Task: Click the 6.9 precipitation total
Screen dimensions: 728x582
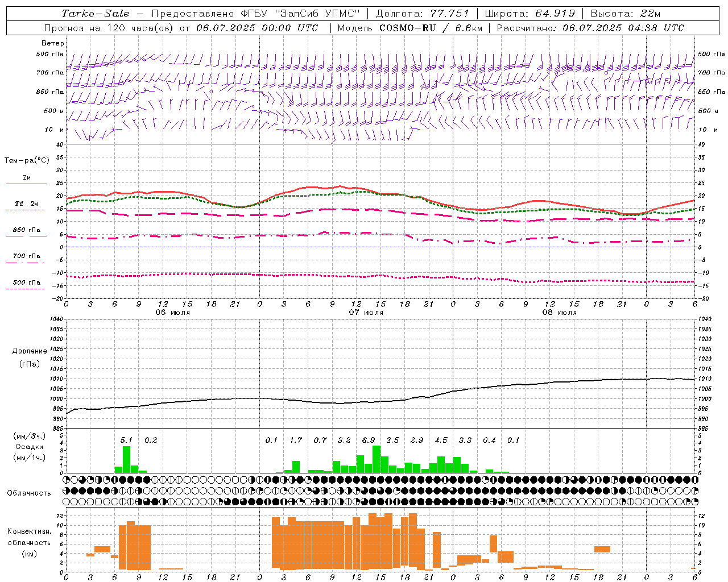Action: 369,440
